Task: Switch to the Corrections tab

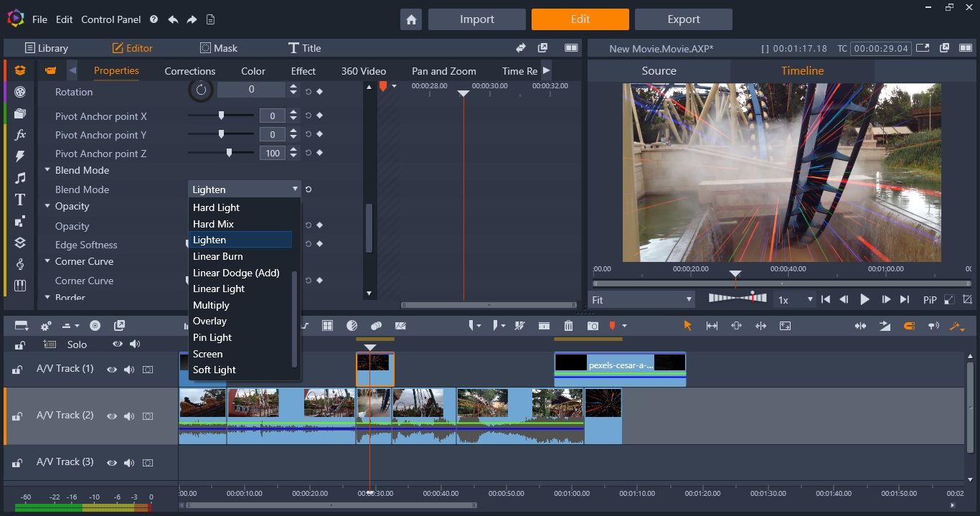Action: (189, 71)
